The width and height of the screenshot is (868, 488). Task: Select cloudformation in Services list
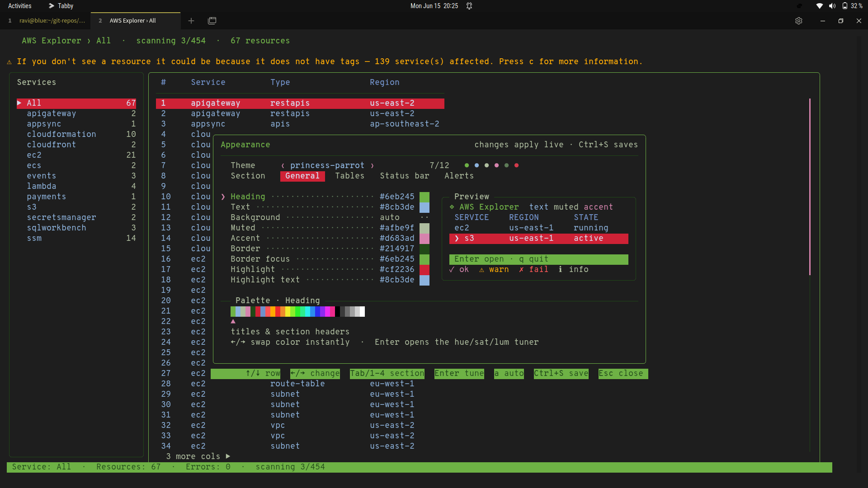click(x=76, y=135)
